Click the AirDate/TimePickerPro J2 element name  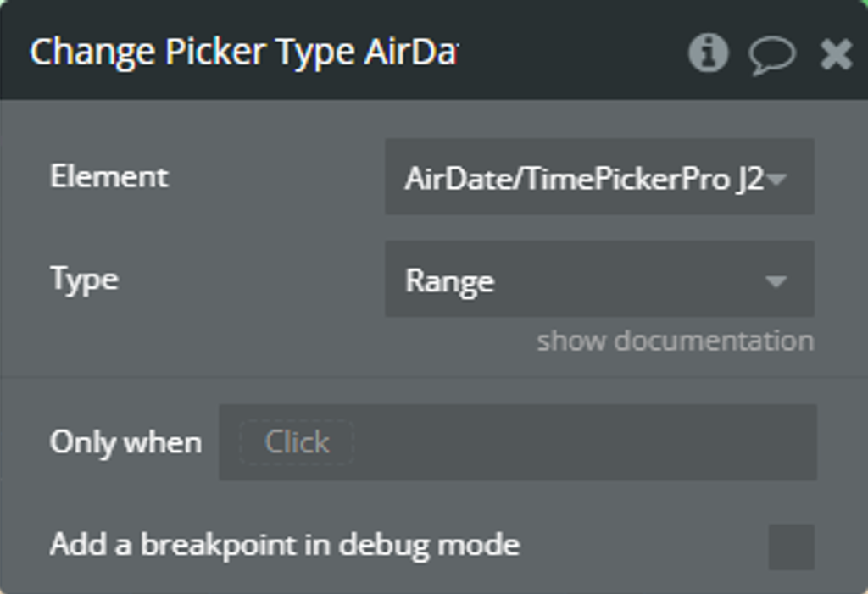[x=584, y=179]
